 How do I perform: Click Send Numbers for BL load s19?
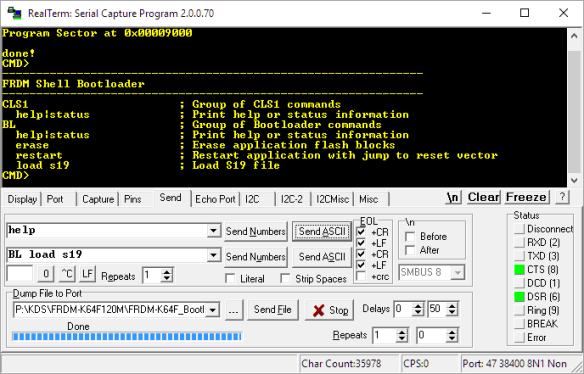256,257
